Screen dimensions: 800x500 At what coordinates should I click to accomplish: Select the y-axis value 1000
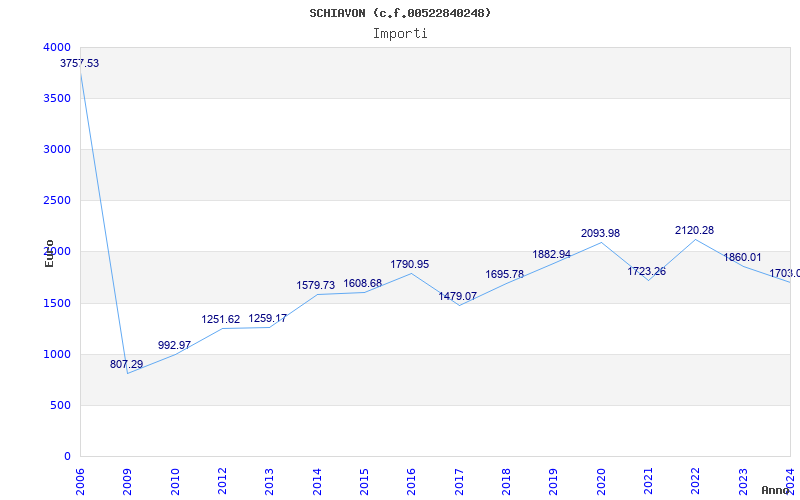[x=57, y=354]
